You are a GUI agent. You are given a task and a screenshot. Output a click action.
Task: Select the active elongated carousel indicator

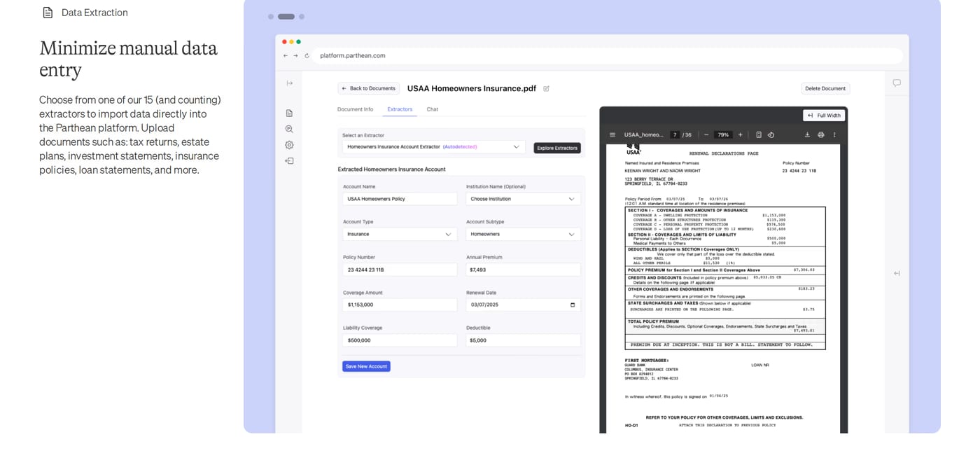pyautogui.click(x=286, y=17)
